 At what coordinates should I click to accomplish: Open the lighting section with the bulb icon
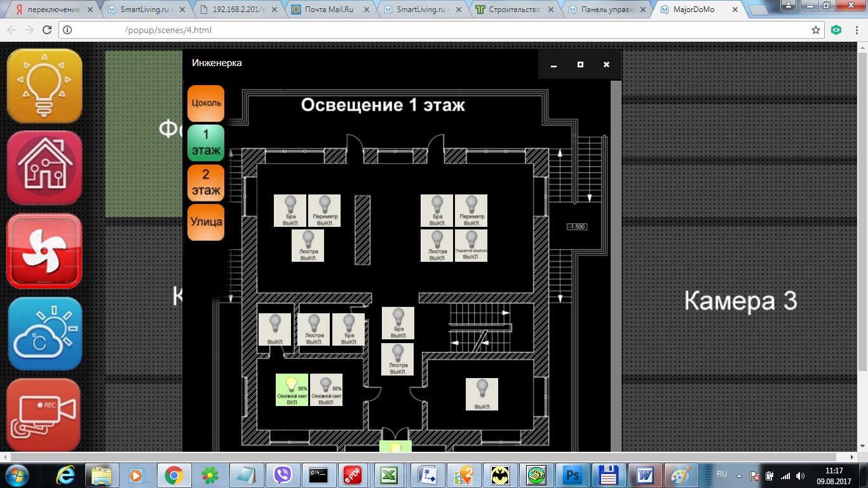[x=44, y=86]
